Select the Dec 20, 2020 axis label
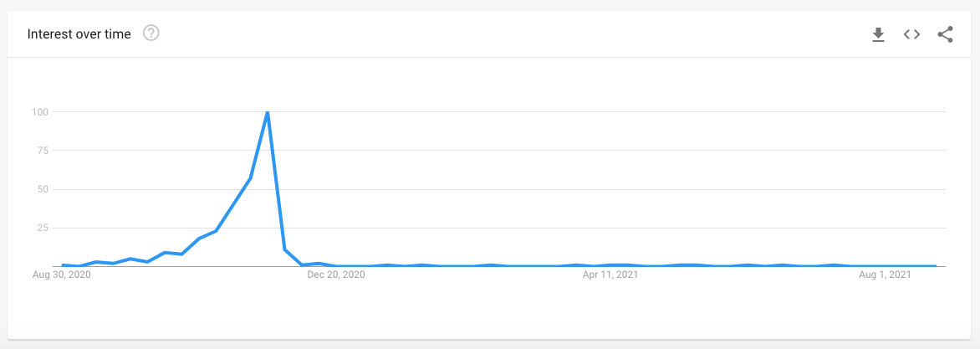The image size is (980, 349). 336,275
